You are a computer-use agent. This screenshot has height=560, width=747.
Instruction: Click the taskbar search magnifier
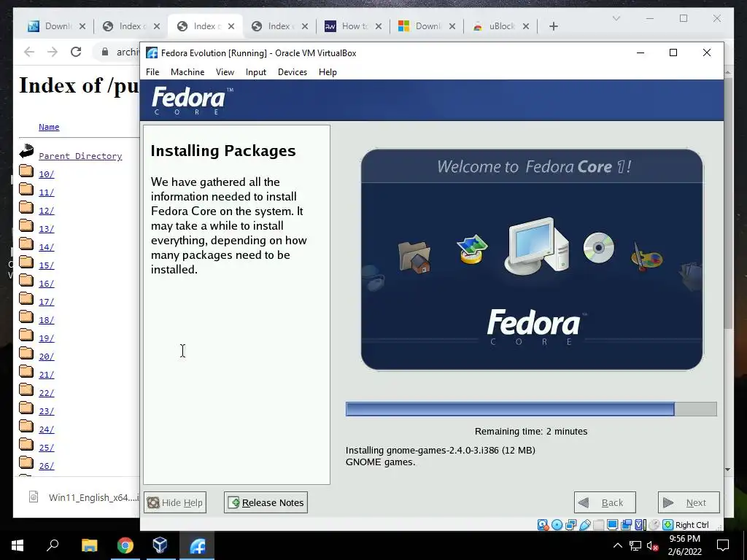point(53,545)
